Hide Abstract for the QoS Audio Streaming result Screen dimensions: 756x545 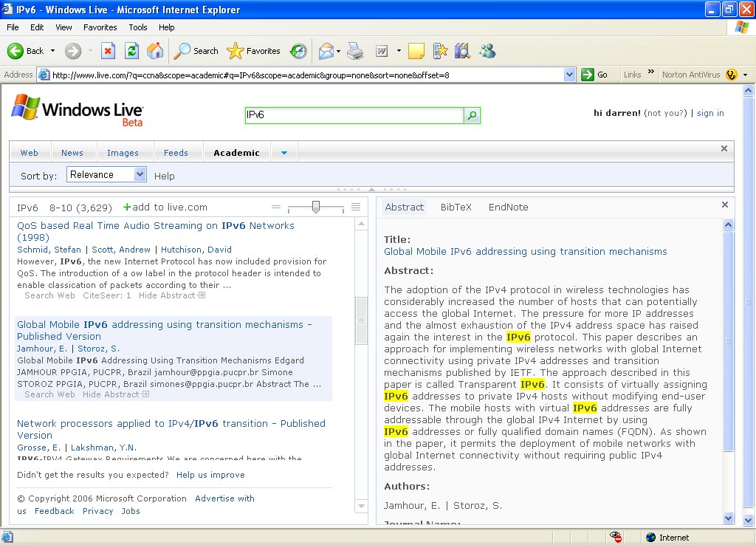click(171, 295)
